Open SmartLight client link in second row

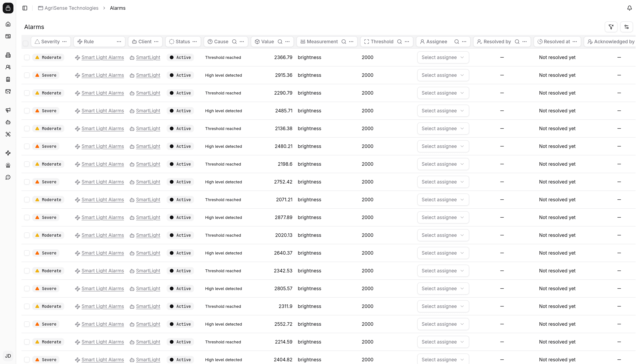(148, 75)
